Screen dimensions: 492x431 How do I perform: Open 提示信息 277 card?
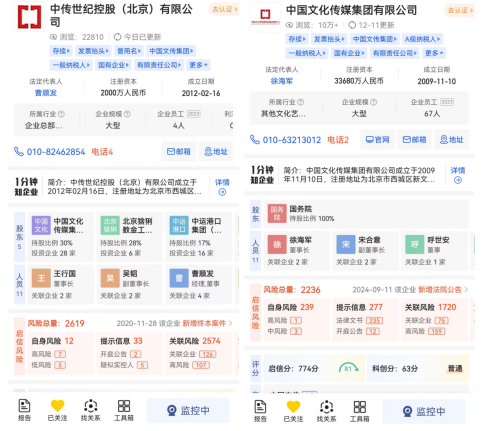[365, 320]
